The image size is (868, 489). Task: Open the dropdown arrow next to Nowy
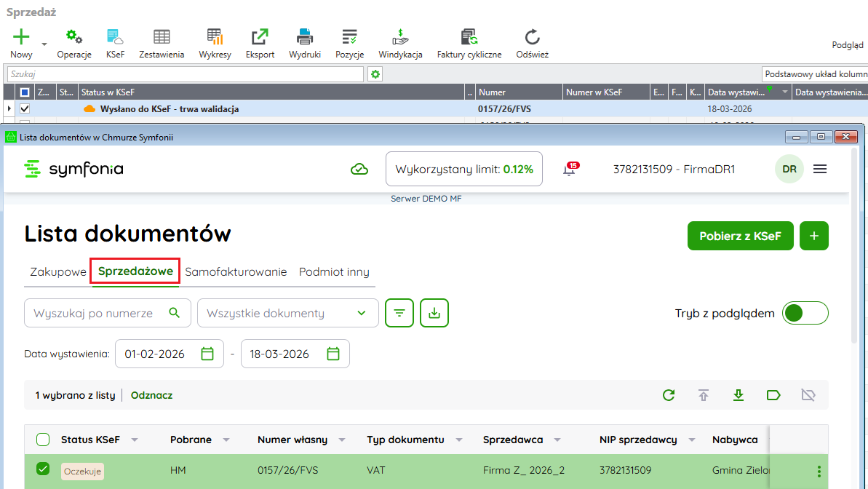(44, 44)
